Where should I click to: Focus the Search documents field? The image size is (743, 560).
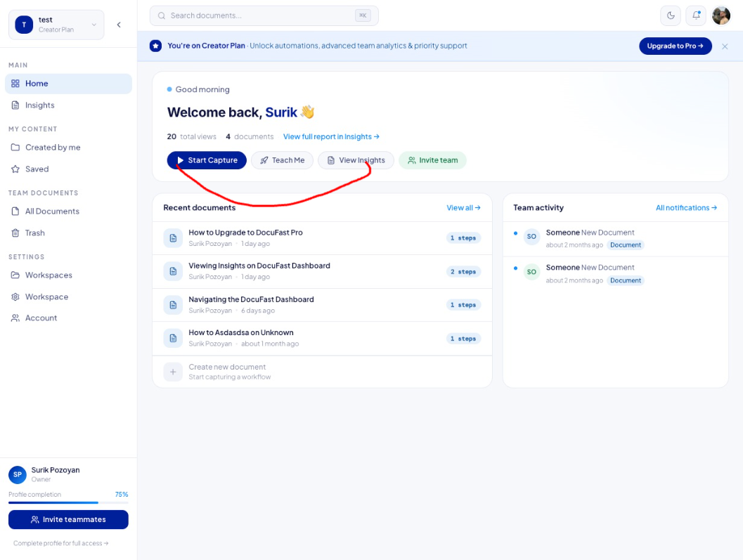(264, 15)
